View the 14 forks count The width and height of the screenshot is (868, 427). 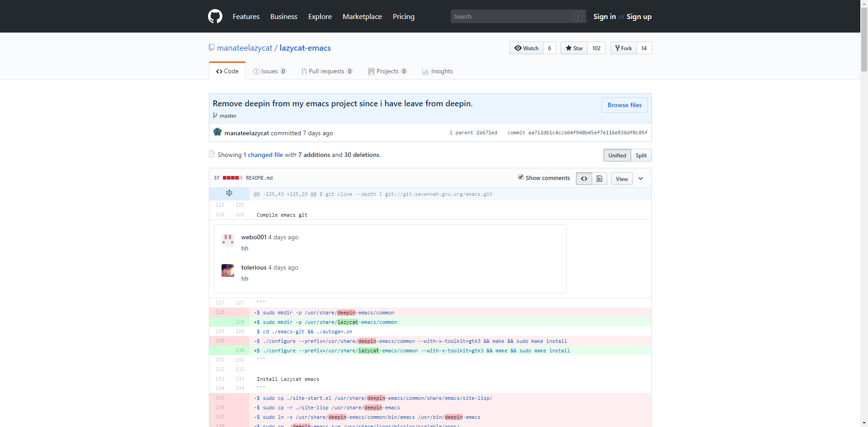pyautogui.click(x=644, y=48)
